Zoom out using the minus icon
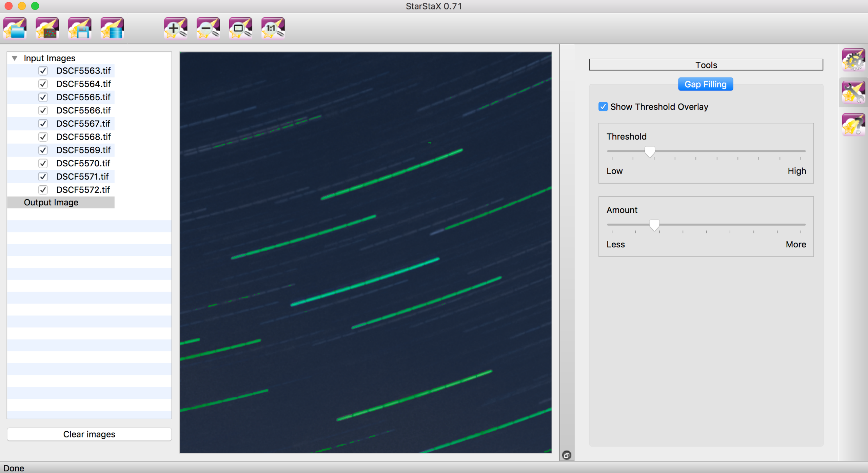 [x=208, y=28]
